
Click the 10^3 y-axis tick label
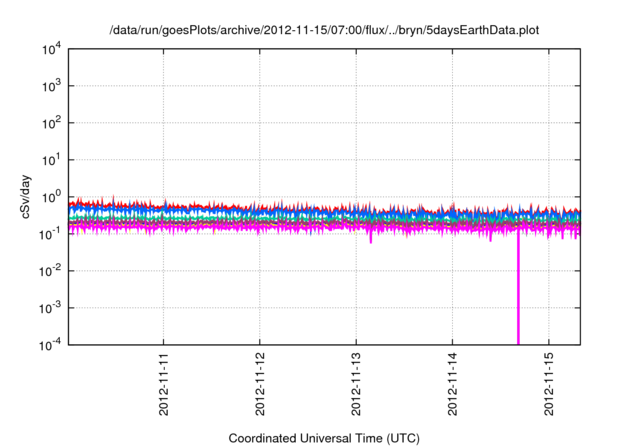click(52, 86)
